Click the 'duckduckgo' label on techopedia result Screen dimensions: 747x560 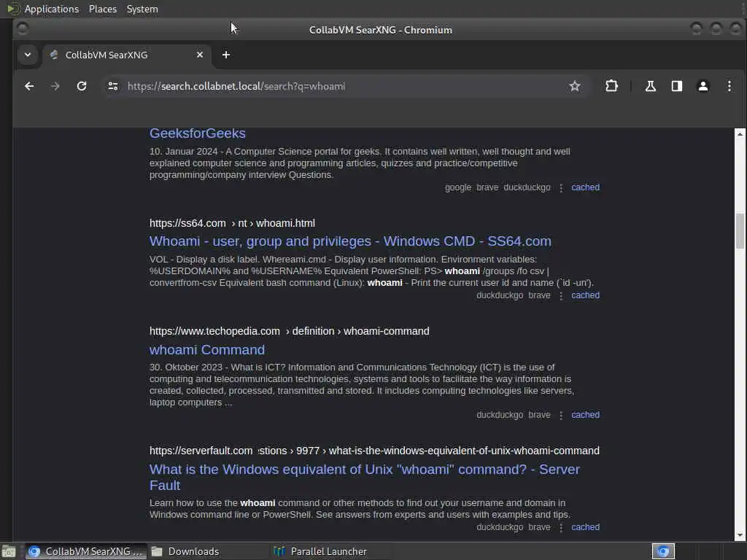[500, 415]
